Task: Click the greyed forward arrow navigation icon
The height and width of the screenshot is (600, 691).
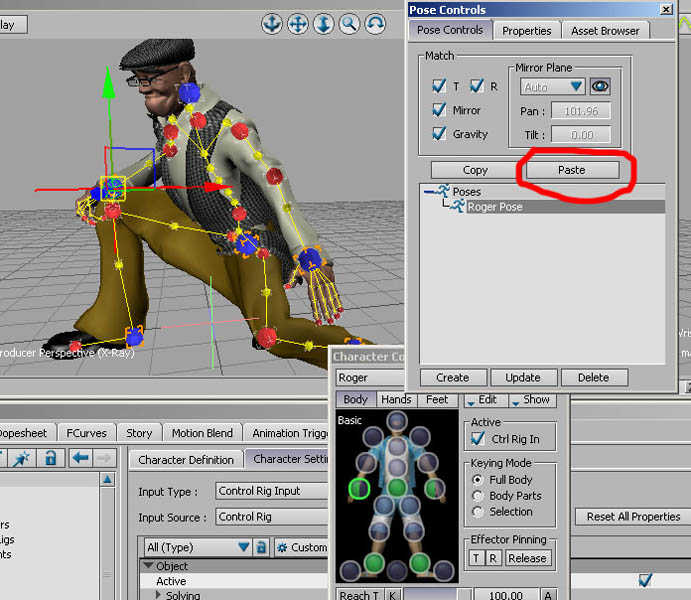Action: [x=104, y=458]
